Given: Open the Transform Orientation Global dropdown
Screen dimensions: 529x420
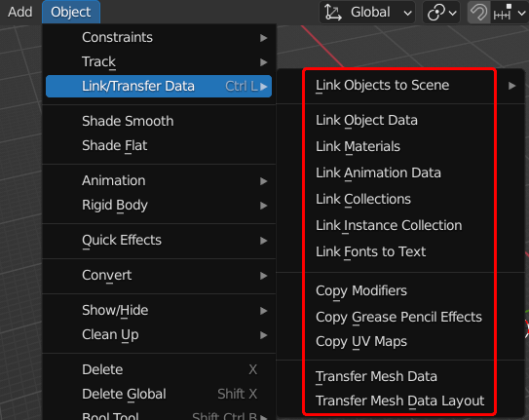Looking at the screenshot, I should coord(367,13).
